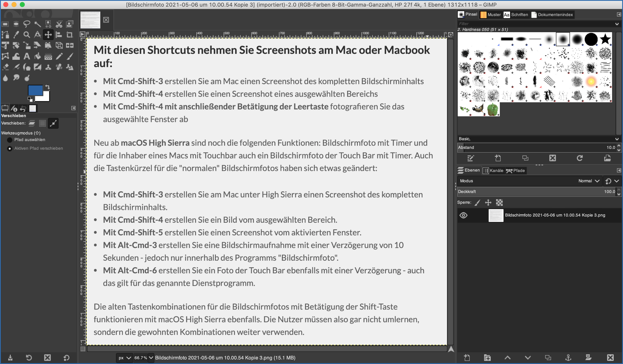This screenshot has height=364, width=623.
Task: Switch to the Kanäle tab
Action: coord(493,171)
